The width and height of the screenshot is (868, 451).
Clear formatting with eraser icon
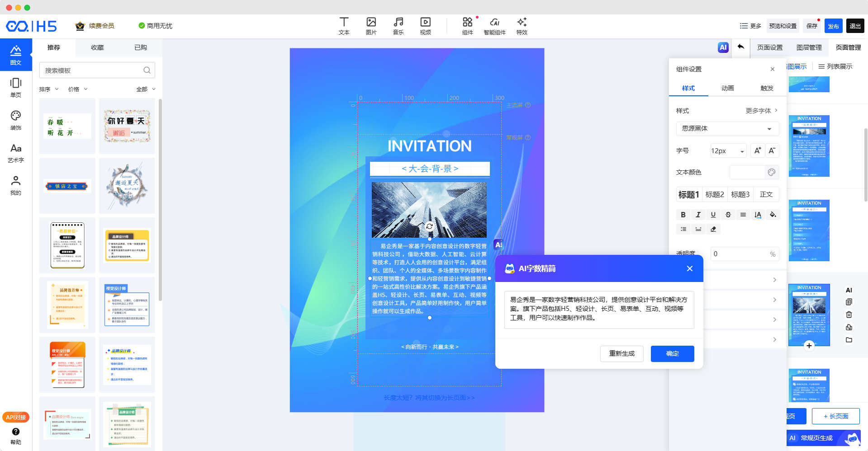(x=713, y=229)
